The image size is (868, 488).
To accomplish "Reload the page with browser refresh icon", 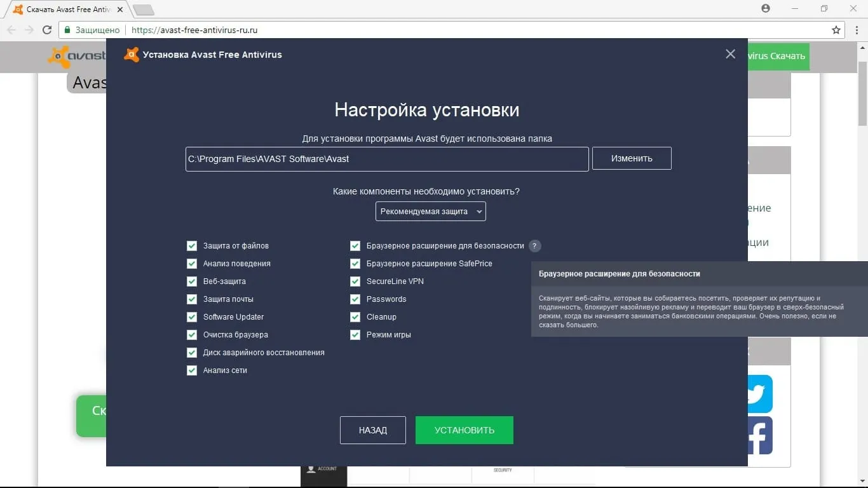I will click(47, 30).
